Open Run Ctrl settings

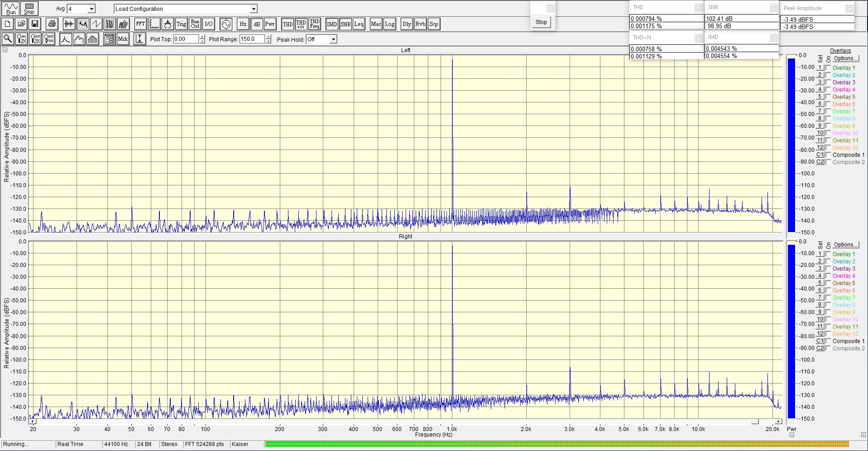195,24
